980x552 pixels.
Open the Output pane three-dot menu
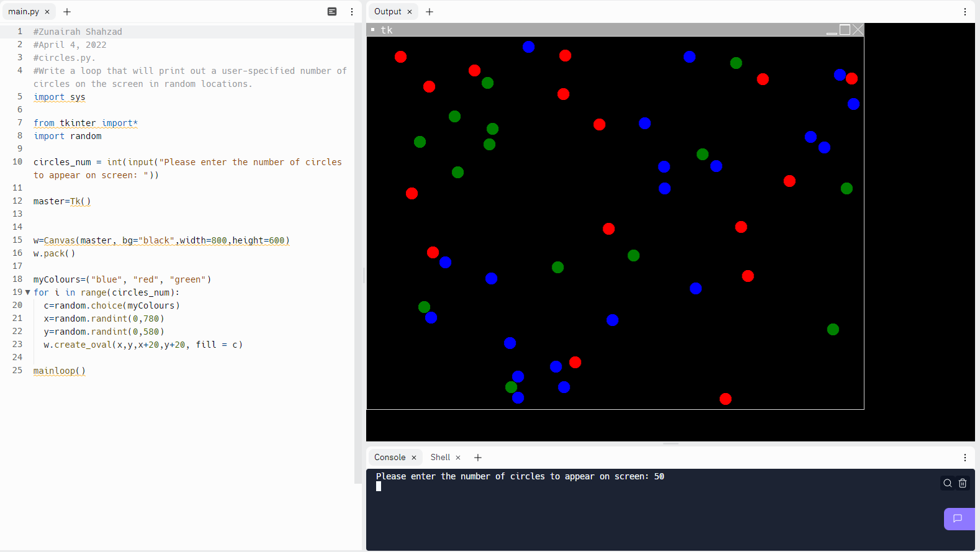pos(965,12)
